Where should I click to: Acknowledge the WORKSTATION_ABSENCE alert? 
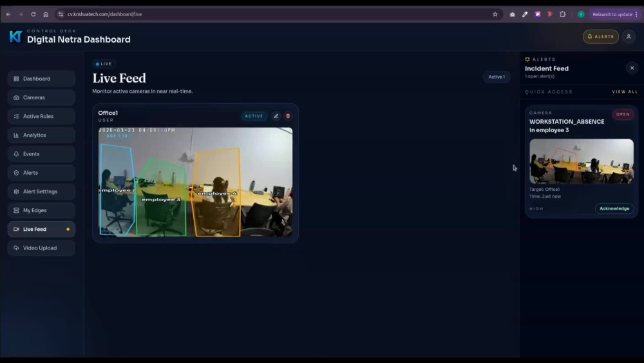(614, 208)
